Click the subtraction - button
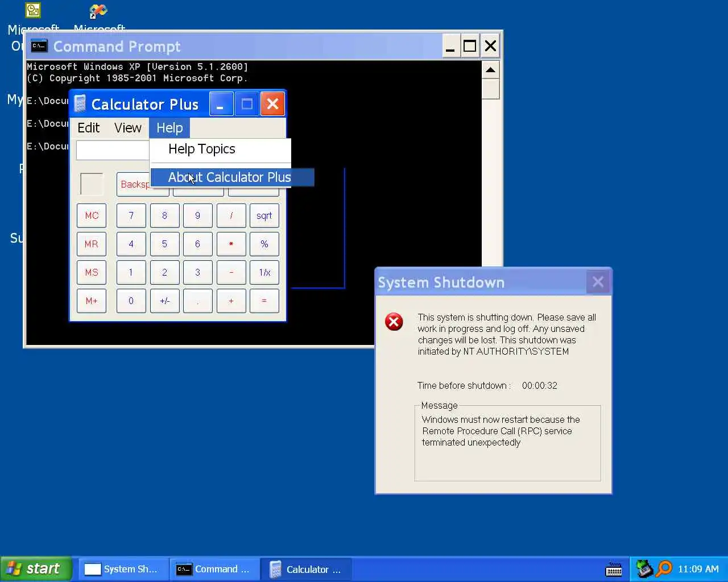Image resolution: width=728 pixels, height=582 pixels. point(231,272)
